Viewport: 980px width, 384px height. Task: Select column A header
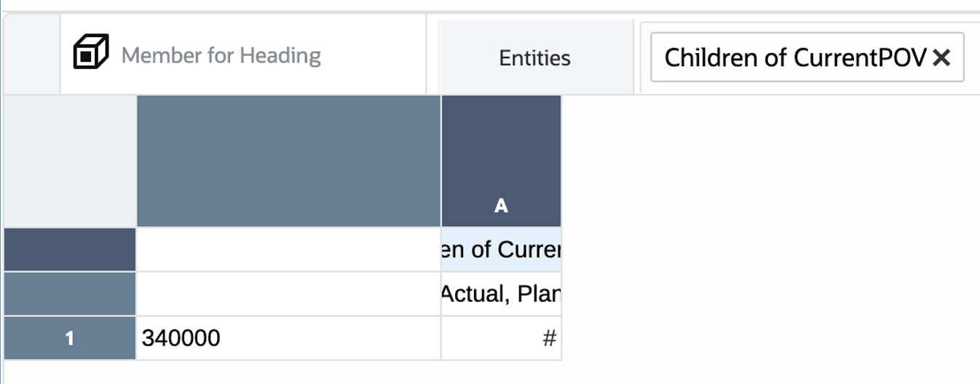pos(501,161)
